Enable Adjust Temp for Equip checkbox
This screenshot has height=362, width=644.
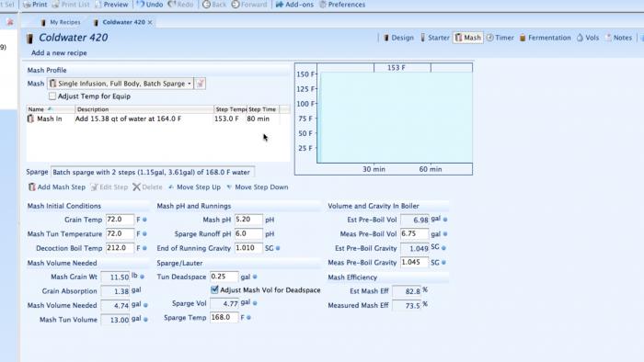tap(52, 96)
